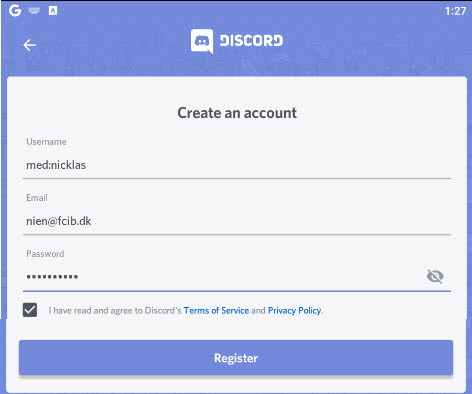Tap the Password label

[x=45, y=254]
